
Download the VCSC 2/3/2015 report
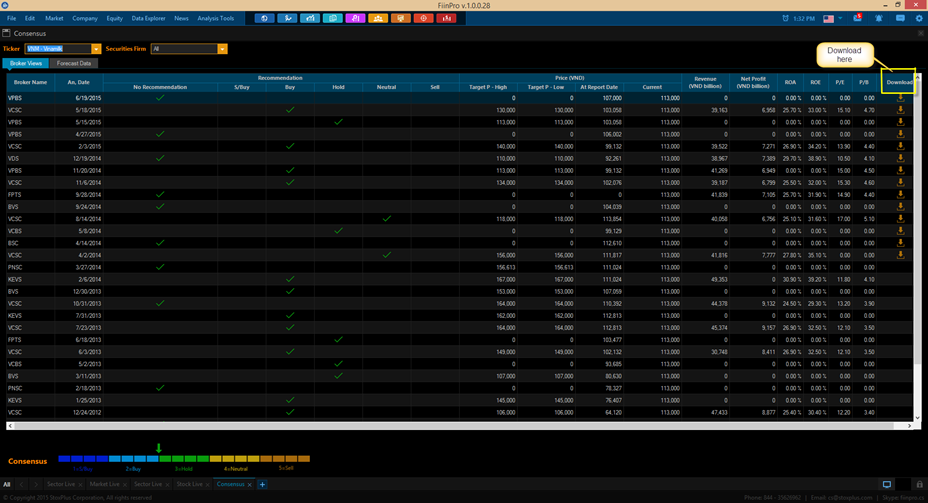click(x=900, y=146)
